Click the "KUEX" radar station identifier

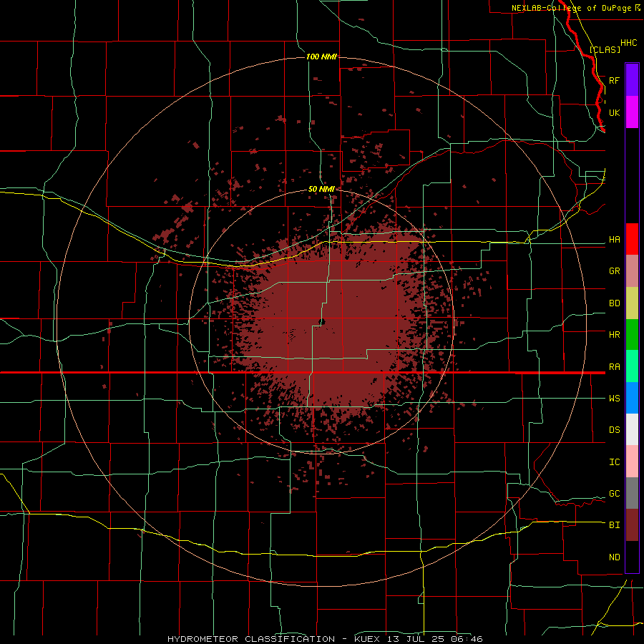coord(368,639)
